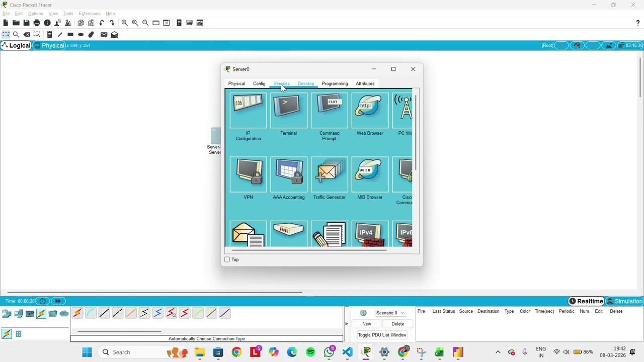The image size is (644, 362).
Task: Zoom out of the workspace
Action: coord(145,23)
